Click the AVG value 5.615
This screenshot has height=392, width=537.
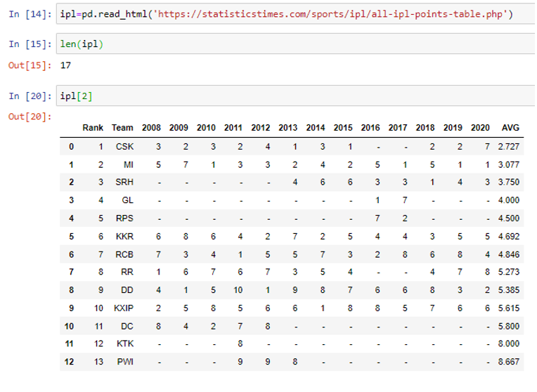pos(509,308)
